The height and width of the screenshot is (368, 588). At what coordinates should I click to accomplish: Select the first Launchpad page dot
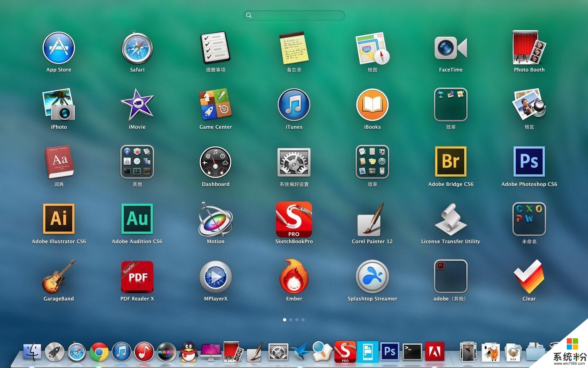tap(285, 320)
